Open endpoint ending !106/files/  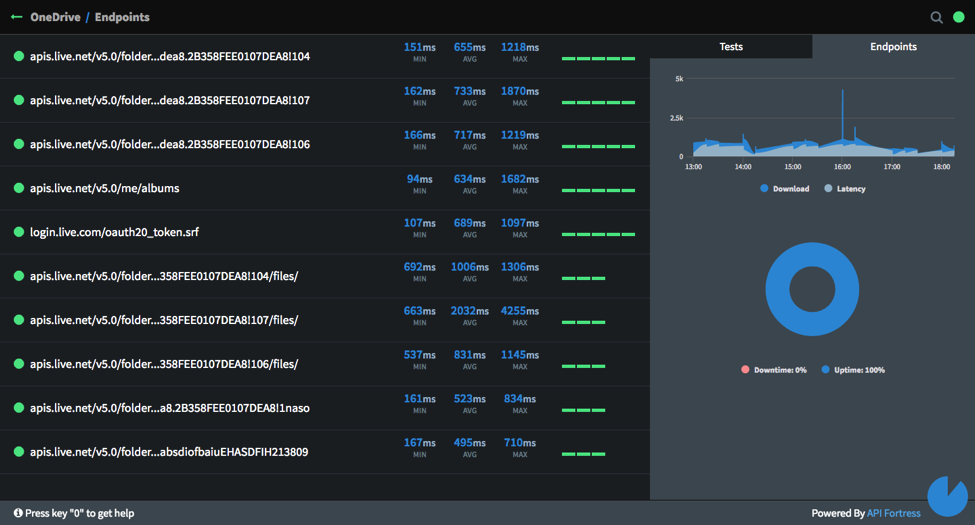click(164, 364)
